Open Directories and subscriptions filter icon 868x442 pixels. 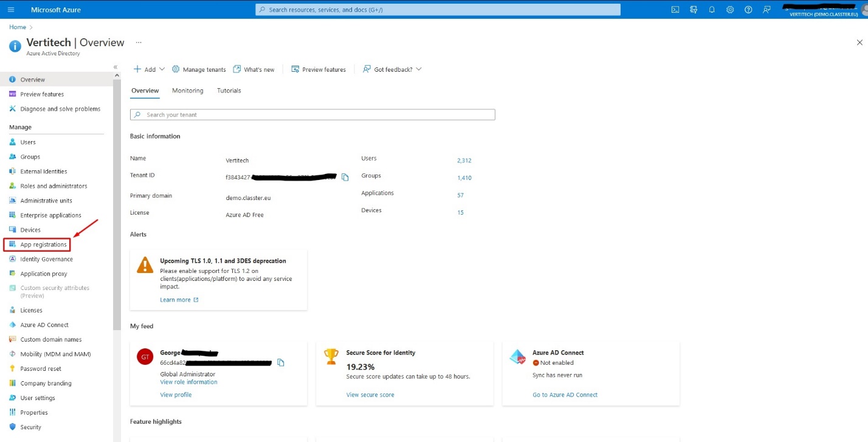tap(694, 10)
